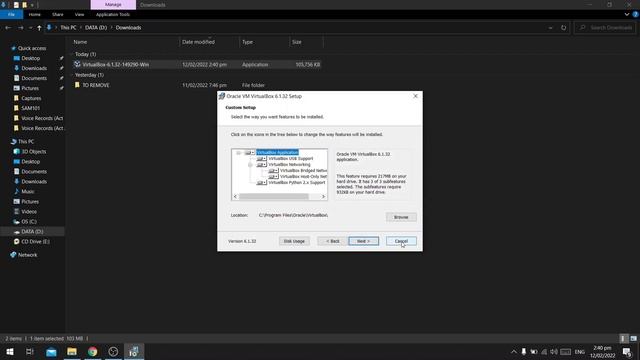Open the notification center icon

[627, 352]
